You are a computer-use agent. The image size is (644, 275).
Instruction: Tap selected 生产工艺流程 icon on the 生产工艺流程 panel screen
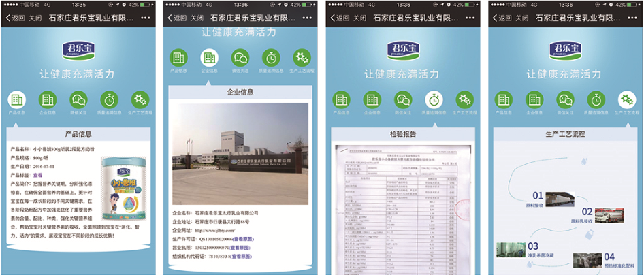(x=627, y=99)
